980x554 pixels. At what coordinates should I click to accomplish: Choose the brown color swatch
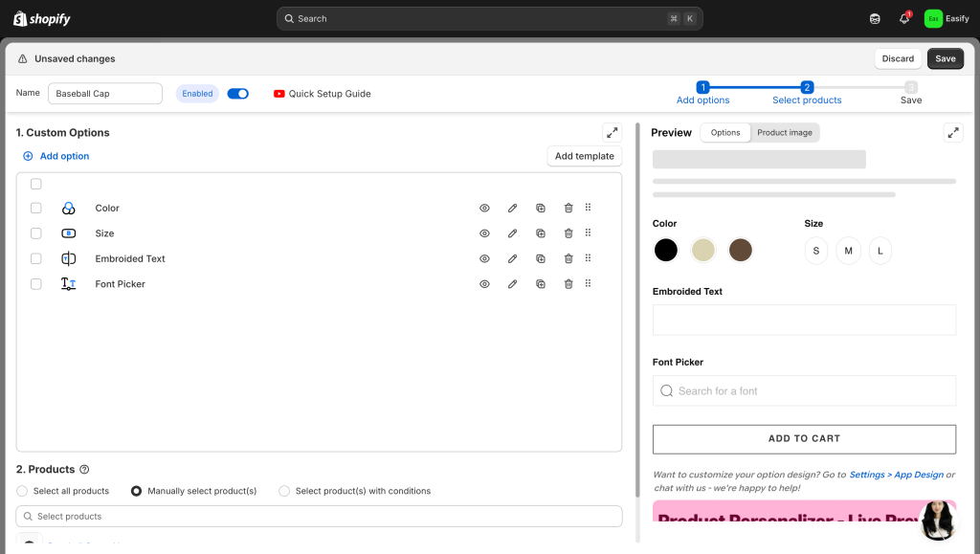coord(740,251)
